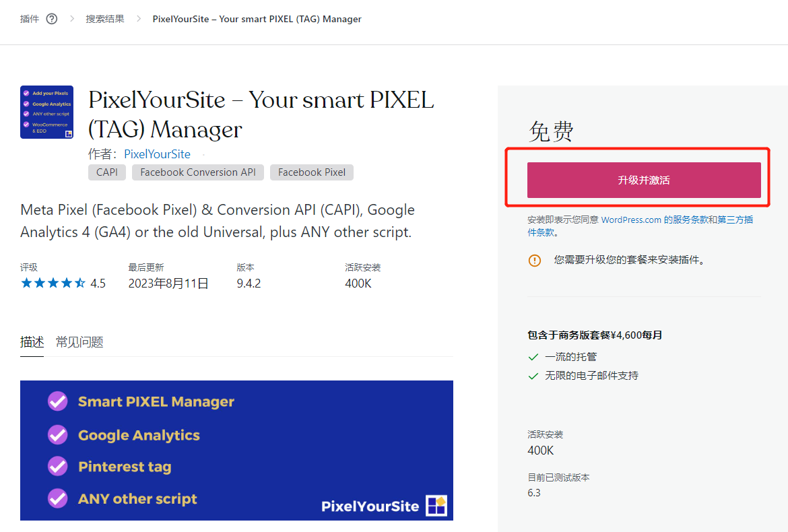Go back to 插件 in the breadcrumb
The image size is (788, 532).
pos(30,19)
